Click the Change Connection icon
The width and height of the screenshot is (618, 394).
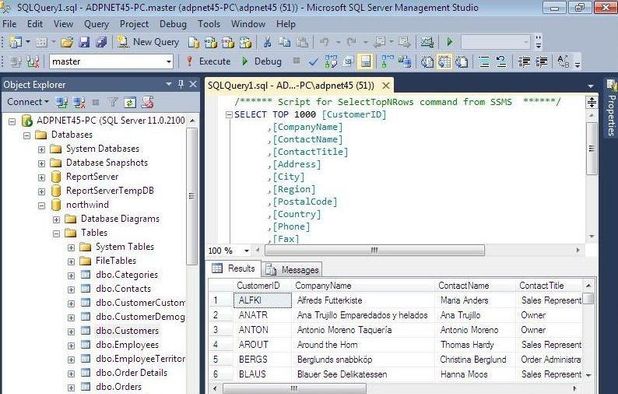pos(33,62)
